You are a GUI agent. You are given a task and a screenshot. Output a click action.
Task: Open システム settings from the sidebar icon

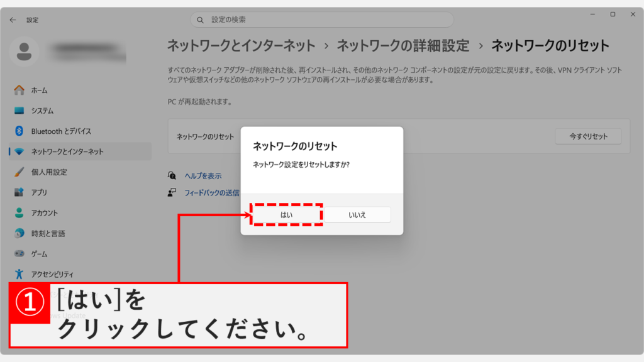pyautogui.click(x=17, y=110)
